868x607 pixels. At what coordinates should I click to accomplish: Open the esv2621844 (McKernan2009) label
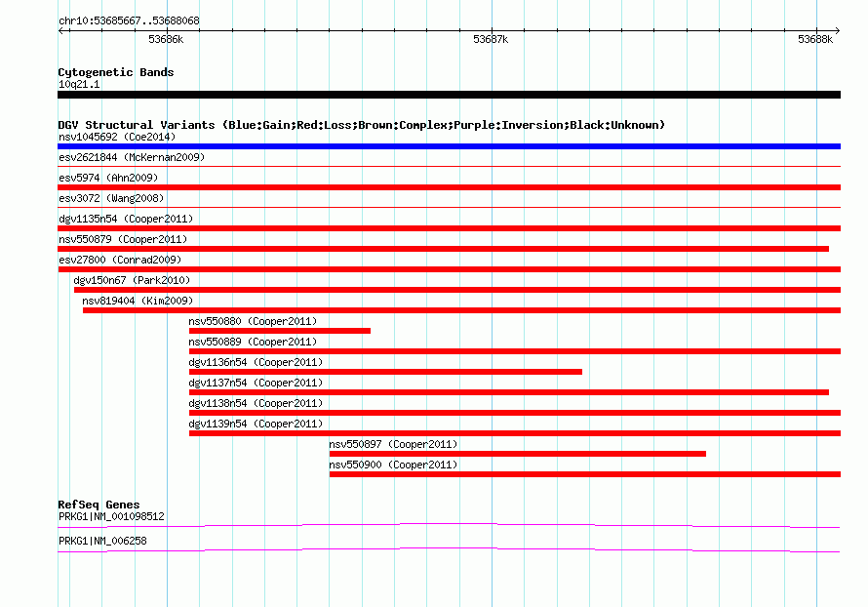click(x=132, y=157)
